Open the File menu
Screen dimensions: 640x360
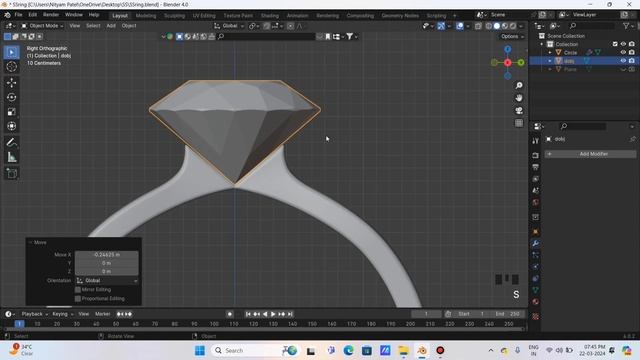coord(18,15)
